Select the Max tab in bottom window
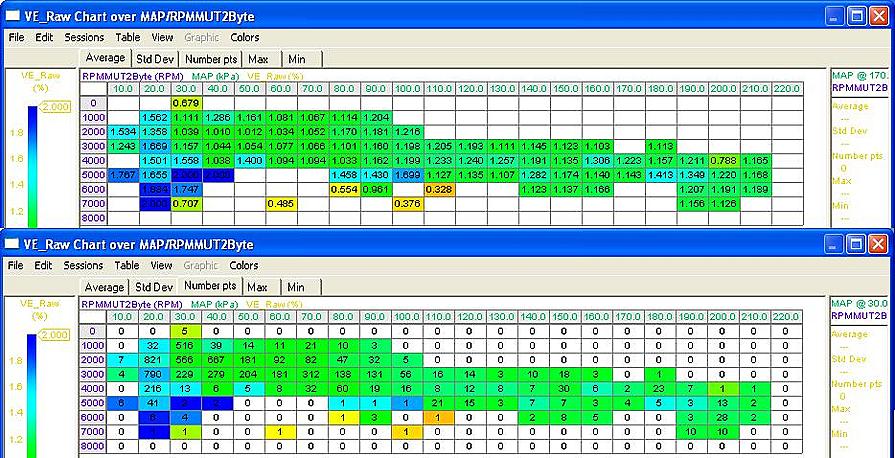The width and height of the screenshot is (895, 458). coord(257,287)
